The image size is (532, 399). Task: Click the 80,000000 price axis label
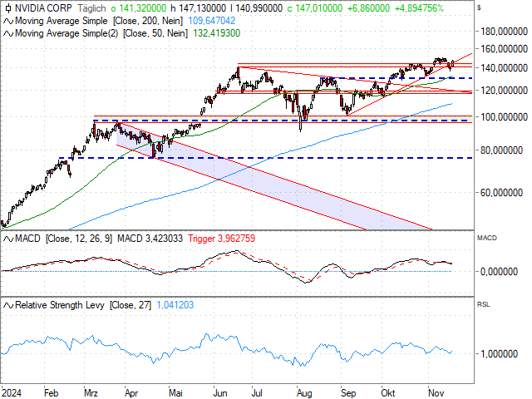(501, 150)
